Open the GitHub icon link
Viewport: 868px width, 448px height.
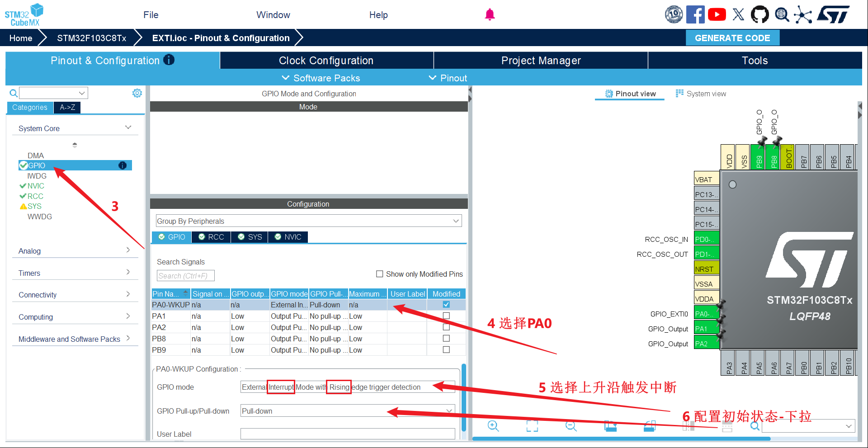(759, 14)
